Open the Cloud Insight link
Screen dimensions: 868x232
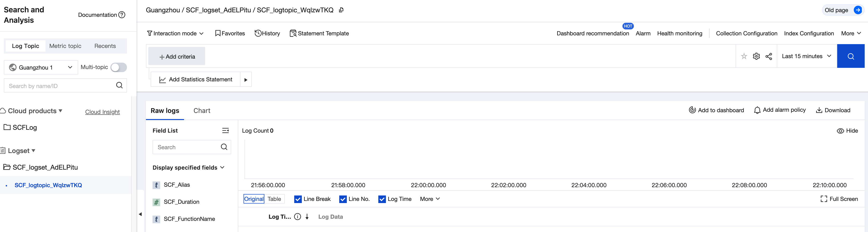point(102,112)
